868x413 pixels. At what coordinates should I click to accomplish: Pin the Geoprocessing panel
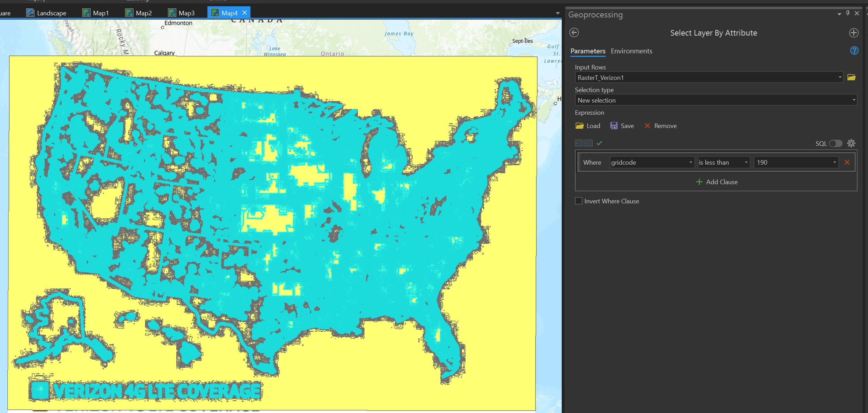pyautogui.click(x=847, y=13)
